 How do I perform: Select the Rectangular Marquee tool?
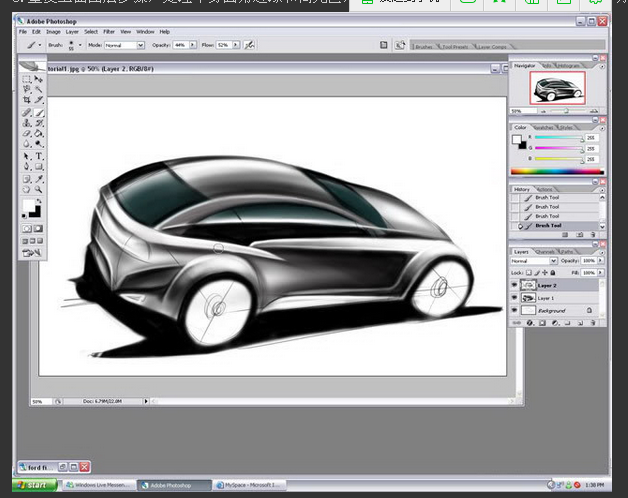(27, 79)
